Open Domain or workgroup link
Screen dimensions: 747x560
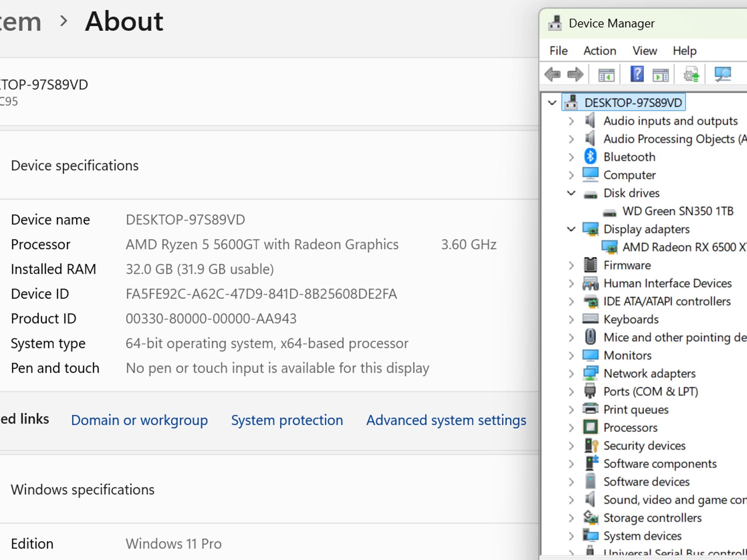[139, 420]
